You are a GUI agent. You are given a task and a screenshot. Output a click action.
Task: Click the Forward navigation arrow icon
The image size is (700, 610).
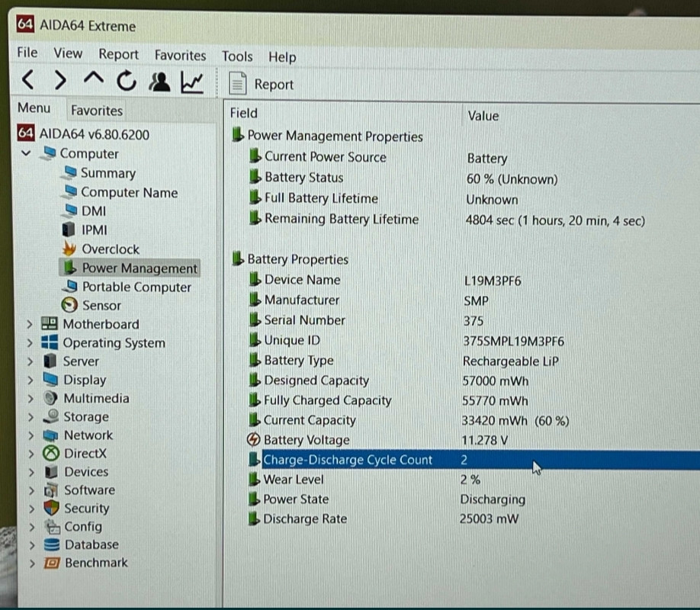[x=59, y=81]
